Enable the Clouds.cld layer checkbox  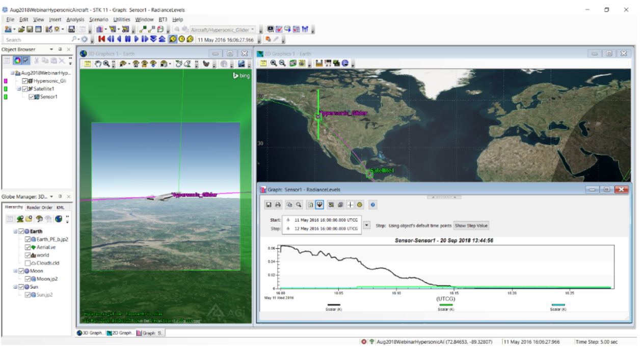(28, 263)
